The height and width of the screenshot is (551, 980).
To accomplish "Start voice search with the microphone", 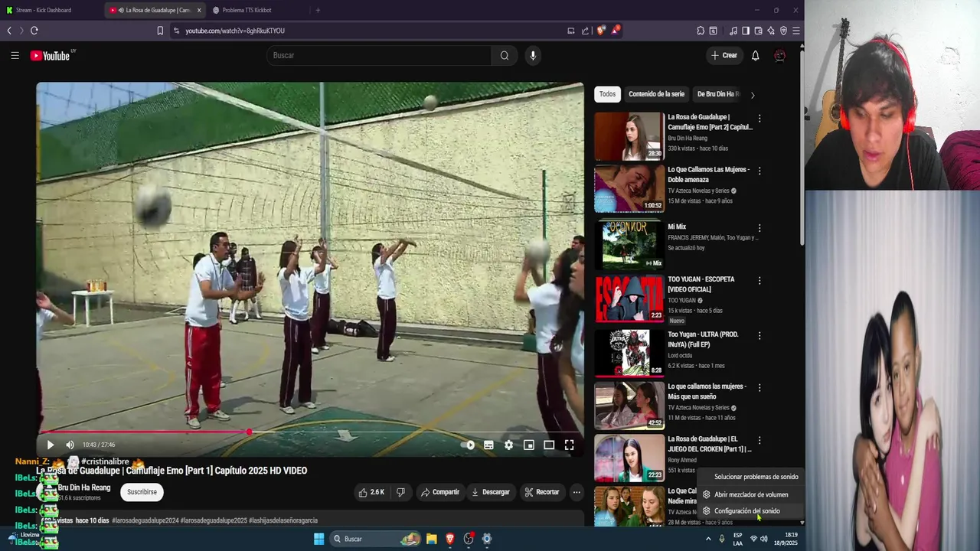I will (533, 55).
